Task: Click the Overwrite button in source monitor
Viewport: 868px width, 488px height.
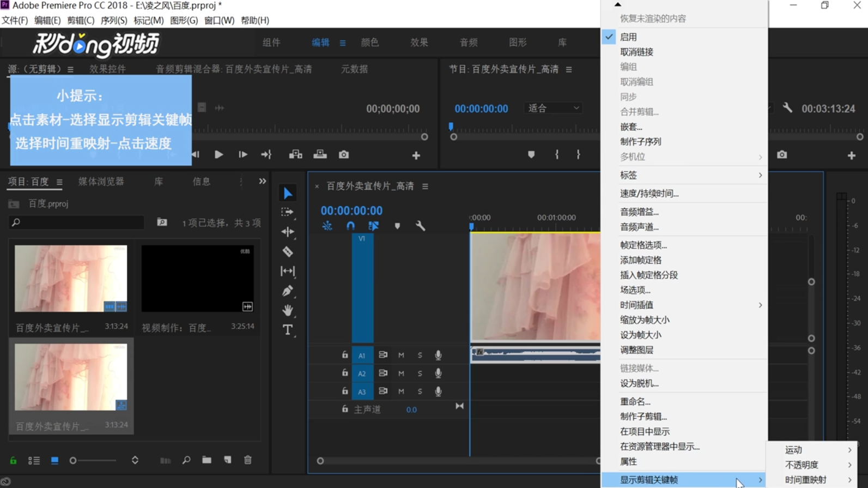Action: point(320,155)
